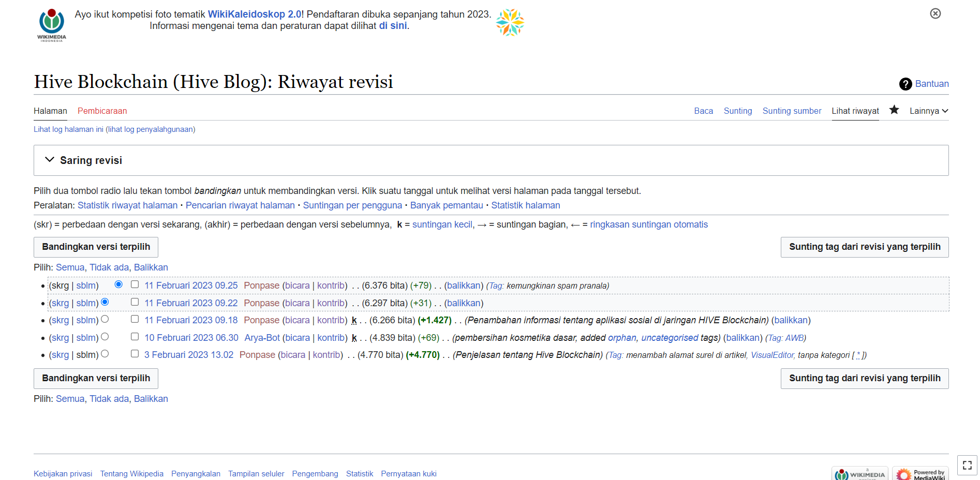Select radio button for 11 Februari 09.22 revision
980x480 pixels.
click(105, 302)
